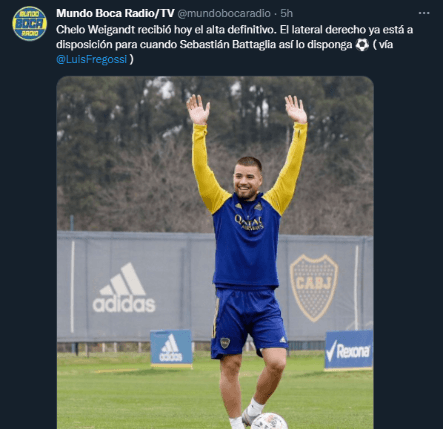The image size is (443, 429).
Task: Open the Mundo Boca Radio profile avatar
Action: 29,23
